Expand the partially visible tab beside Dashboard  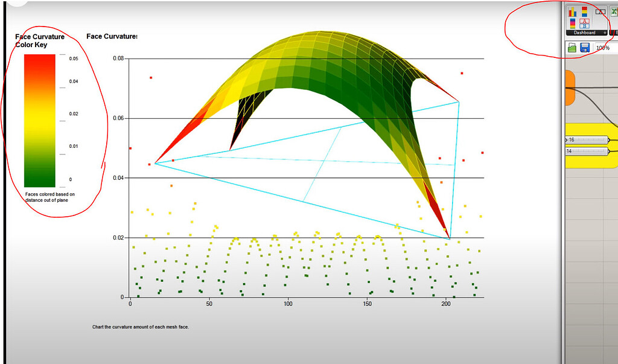click(x=616, y=32)
